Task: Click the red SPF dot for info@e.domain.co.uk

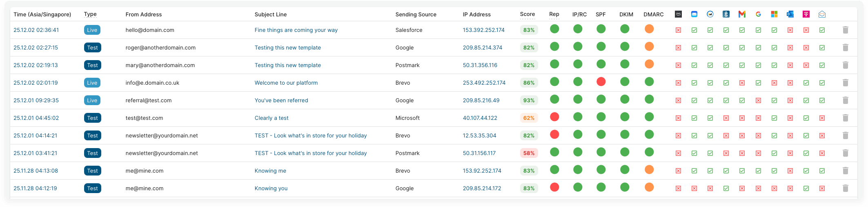Action: coord(601,82)
